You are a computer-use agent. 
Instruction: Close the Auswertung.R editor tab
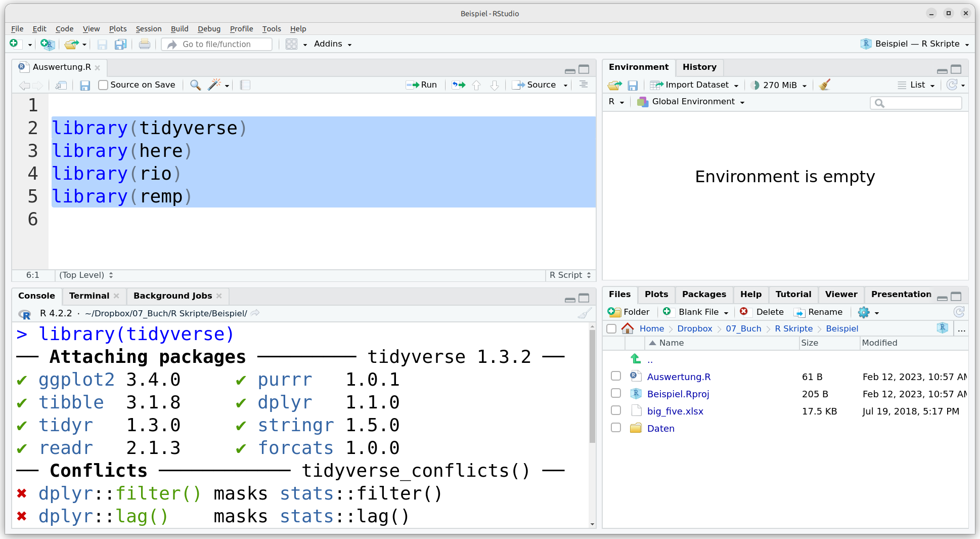click(x=98, y=68)
